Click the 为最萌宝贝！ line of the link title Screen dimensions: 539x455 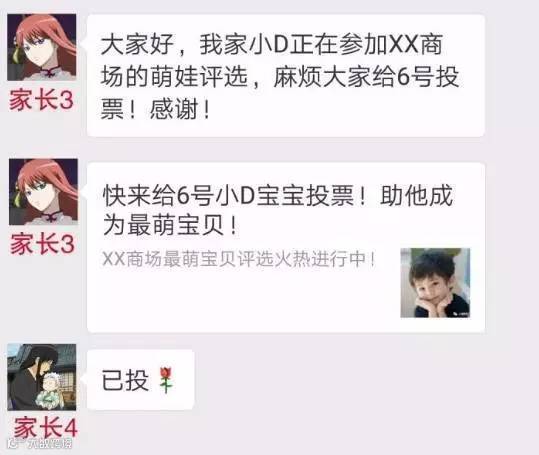click(x=170, y=226)
